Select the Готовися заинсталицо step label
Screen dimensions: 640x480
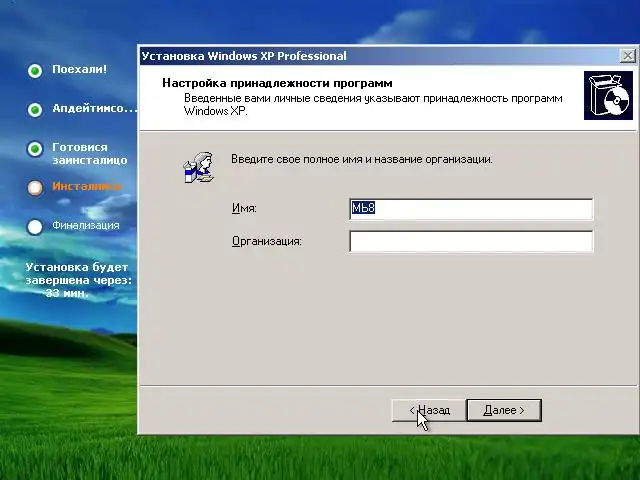coord(90,154)
